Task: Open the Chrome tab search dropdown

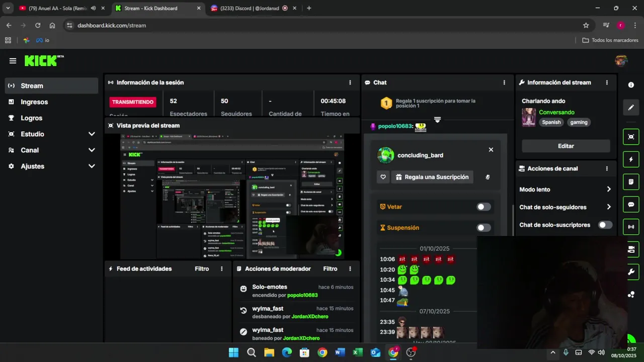Action: (8, 8)
